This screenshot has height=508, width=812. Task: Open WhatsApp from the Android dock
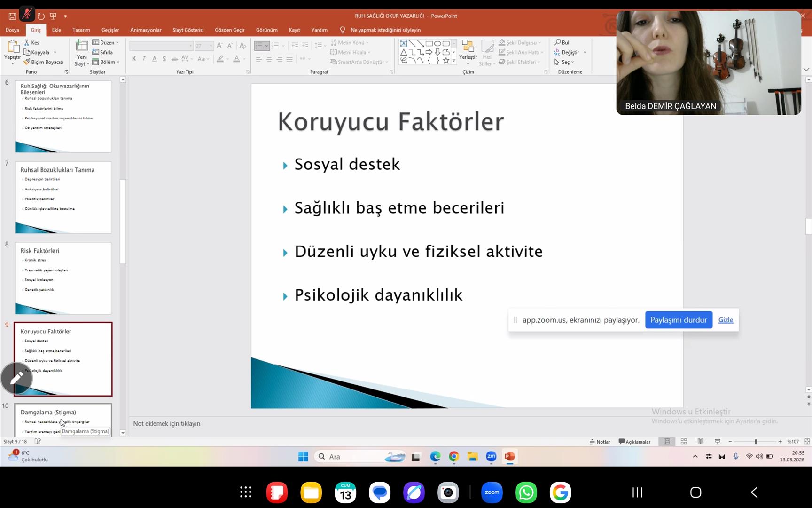526,492
